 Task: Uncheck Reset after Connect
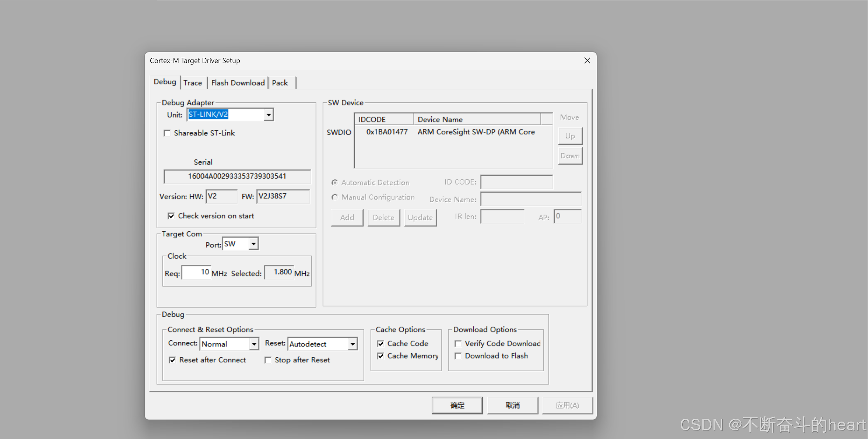[x=173, y=360]
